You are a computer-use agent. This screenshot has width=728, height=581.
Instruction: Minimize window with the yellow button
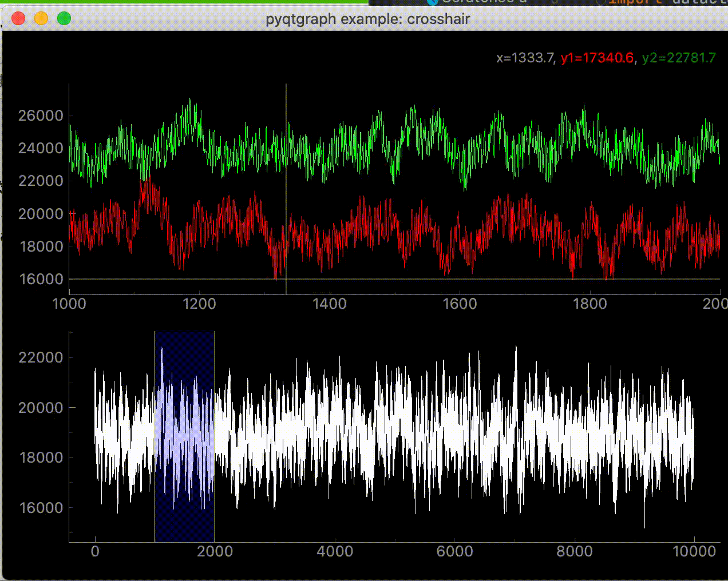click(41, 19)
